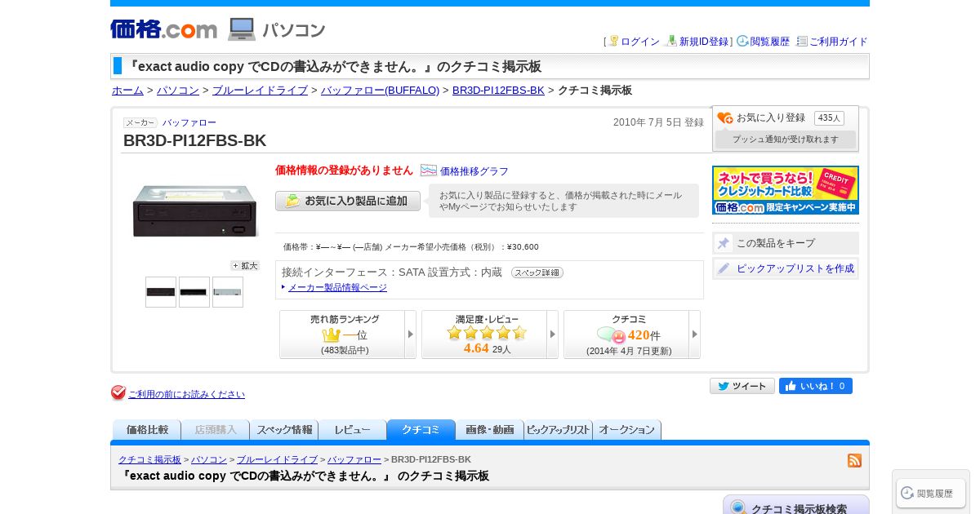Click the price trend graph icon

tap(429, 171)
